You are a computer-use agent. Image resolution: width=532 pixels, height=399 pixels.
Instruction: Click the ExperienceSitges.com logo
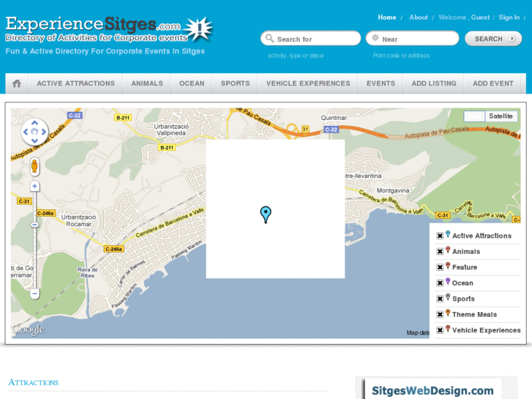[x=108, y=29]
